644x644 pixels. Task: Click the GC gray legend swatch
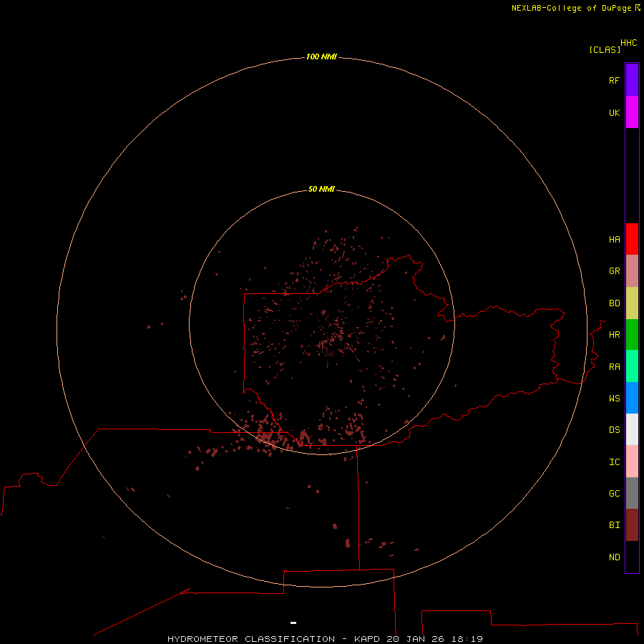tap(632, 493)
